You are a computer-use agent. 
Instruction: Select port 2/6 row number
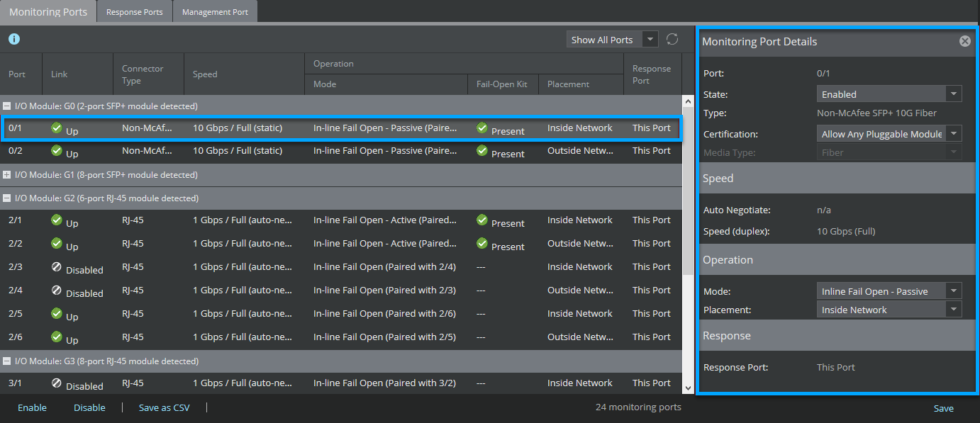tap(16, 337)
